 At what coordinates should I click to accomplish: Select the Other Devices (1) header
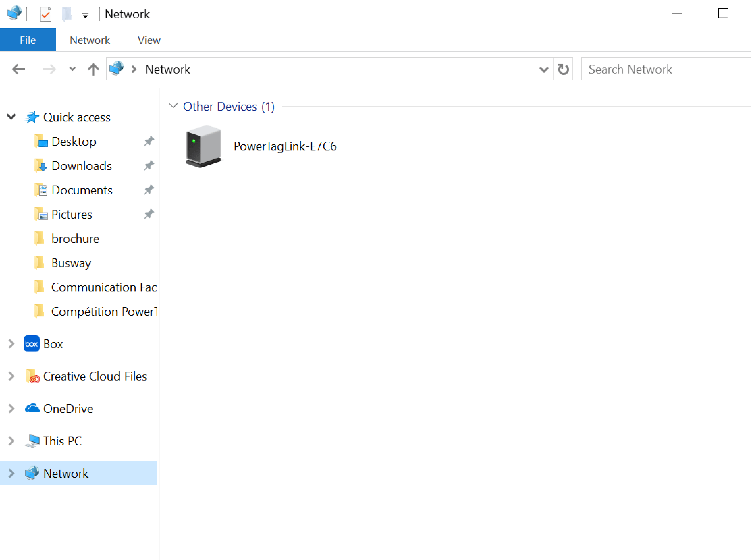[x=229, y=106]
